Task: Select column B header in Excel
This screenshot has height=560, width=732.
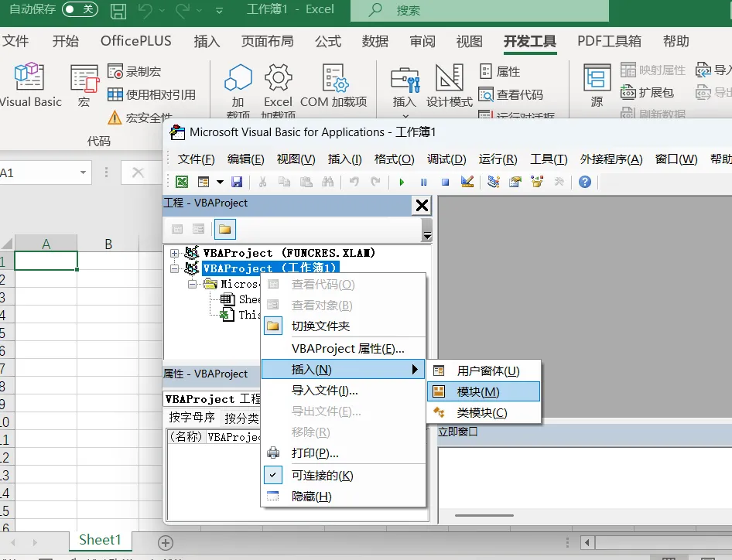Action: 108,244
